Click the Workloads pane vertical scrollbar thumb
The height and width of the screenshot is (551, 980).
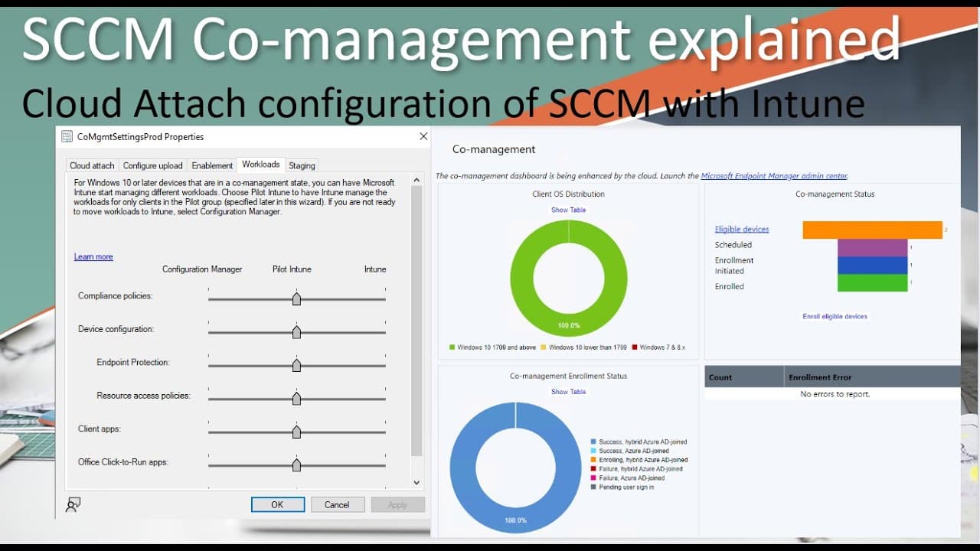416,321
